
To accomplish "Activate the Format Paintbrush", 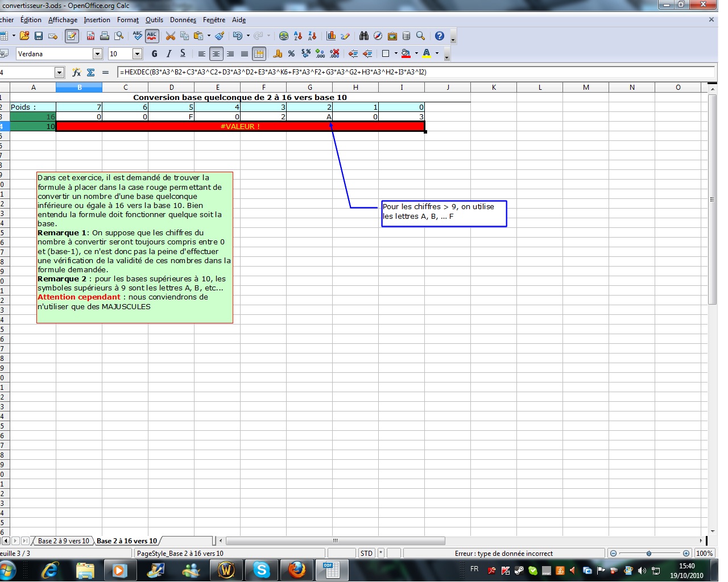I will point(220,36).
